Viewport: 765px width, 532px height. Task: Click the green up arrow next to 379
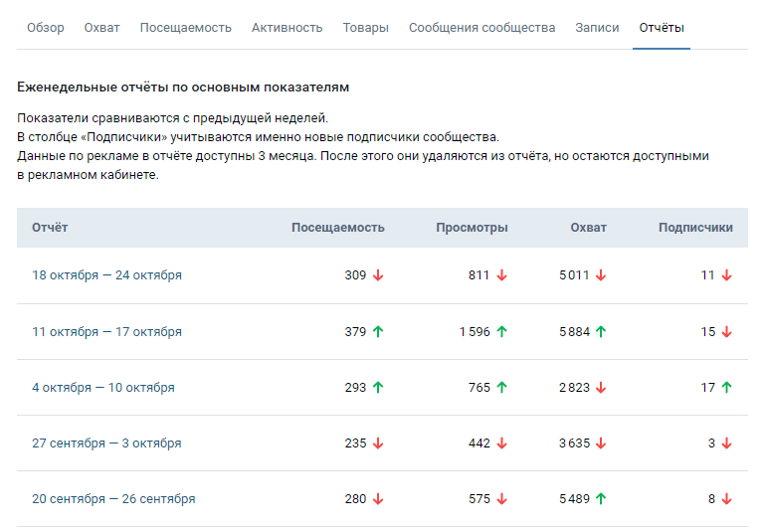point(378,332)
